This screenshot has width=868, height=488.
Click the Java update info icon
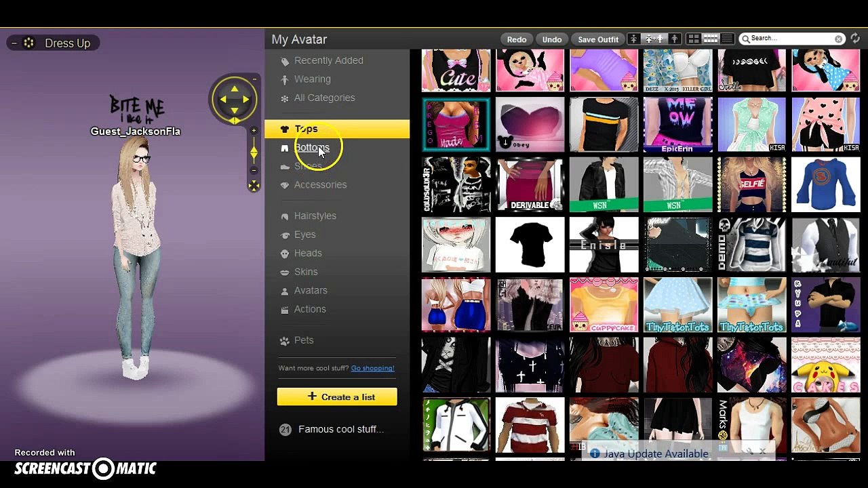[x=595, y=453]
